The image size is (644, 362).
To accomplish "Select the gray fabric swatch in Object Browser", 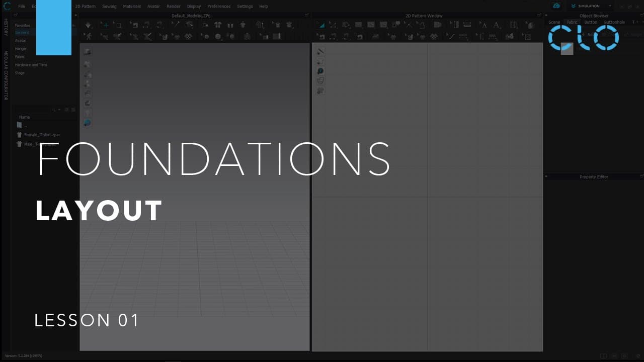I will coord(567,49).
